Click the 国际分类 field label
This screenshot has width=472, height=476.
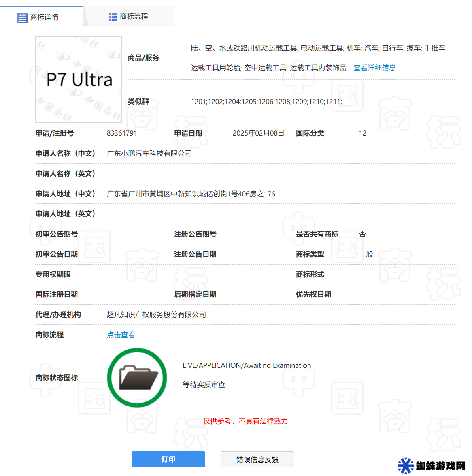(310, 133)
